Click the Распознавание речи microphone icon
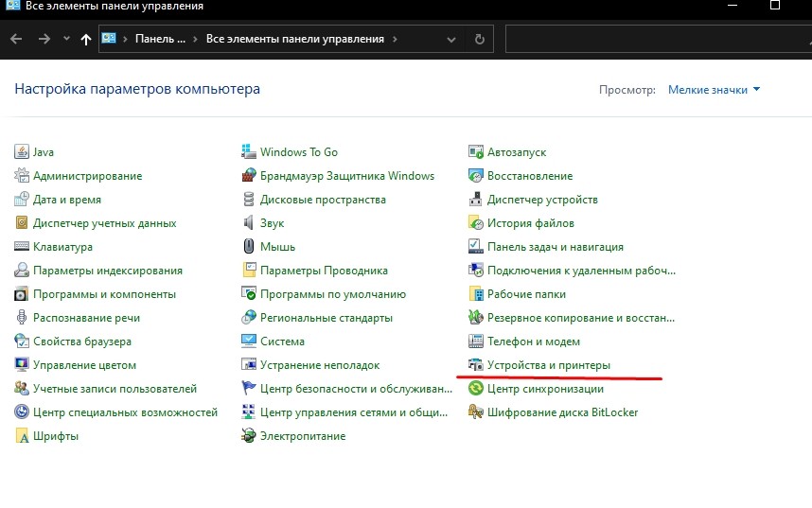812x508 pixels. pos(21,318)
